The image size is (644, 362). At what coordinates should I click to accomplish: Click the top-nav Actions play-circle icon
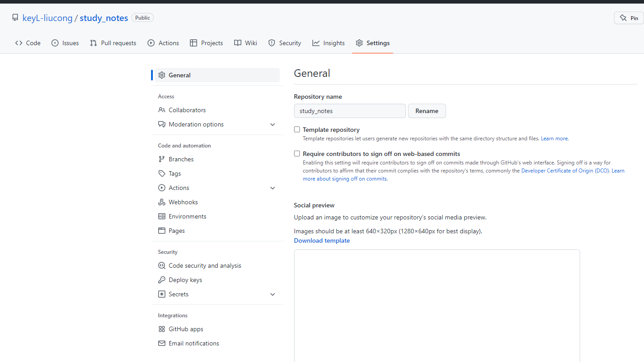[151, 43]
